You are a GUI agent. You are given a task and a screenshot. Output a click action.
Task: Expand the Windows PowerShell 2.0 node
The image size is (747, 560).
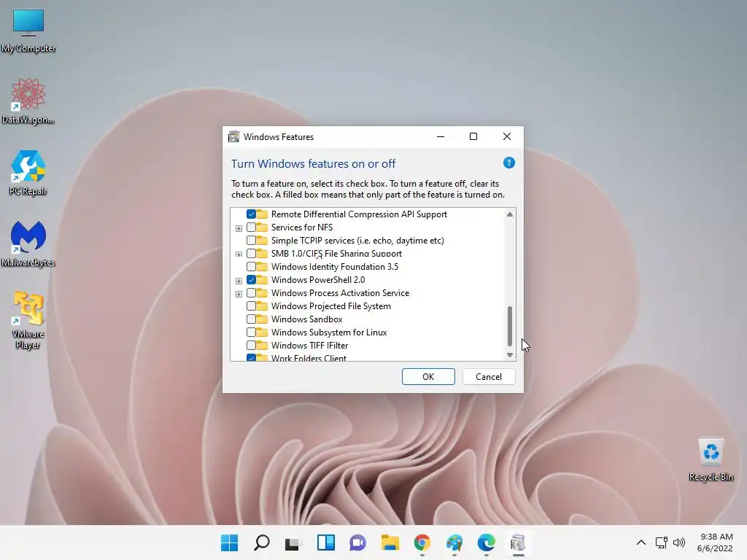(239, 281)
